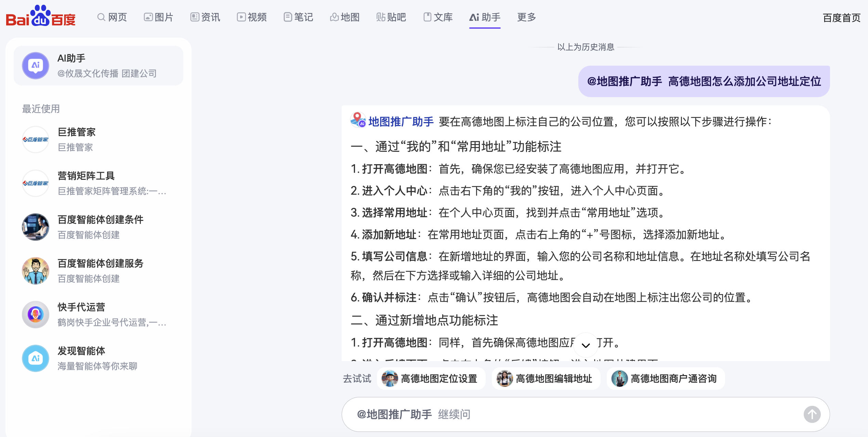
Task: Go to 百度首页 link
Action: 841,18
